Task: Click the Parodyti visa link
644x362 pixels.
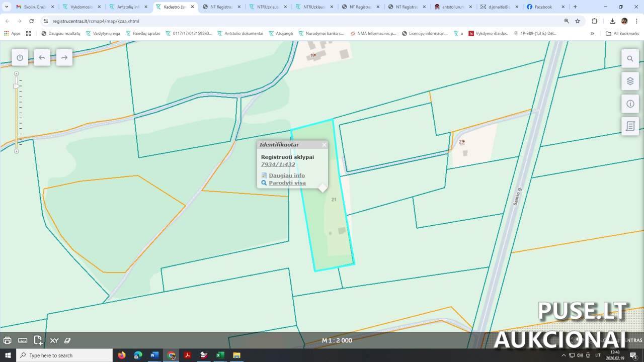Action: coord(287,183)
